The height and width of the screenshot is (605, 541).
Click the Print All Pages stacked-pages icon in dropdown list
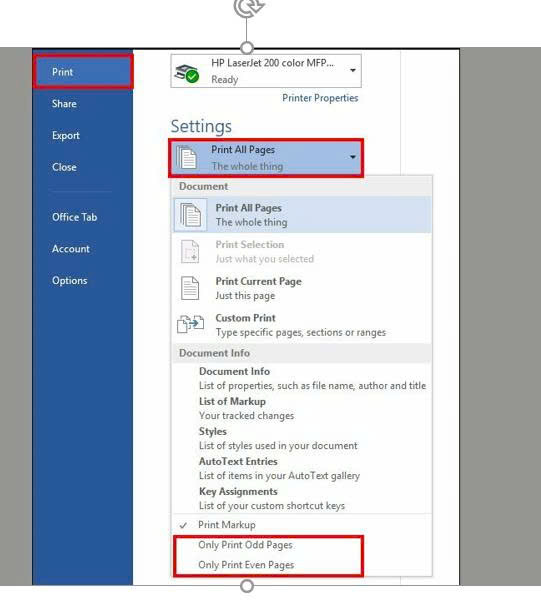(x=190, y=215)
